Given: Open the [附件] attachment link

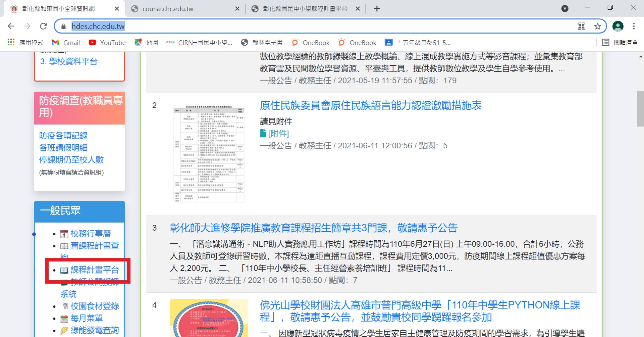Looking at the screenshot, I should (278, 134).
